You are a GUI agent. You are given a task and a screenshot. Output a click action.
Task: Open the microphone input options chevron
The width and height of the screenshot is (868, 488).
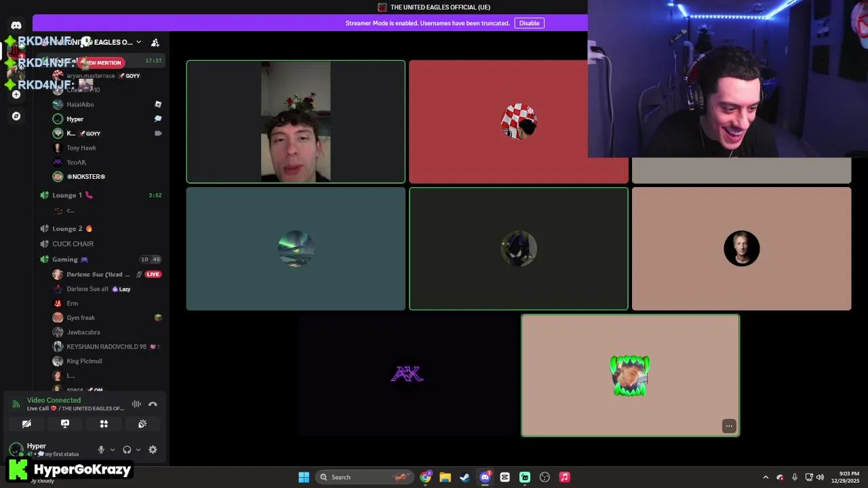click(x=112, y=449)
